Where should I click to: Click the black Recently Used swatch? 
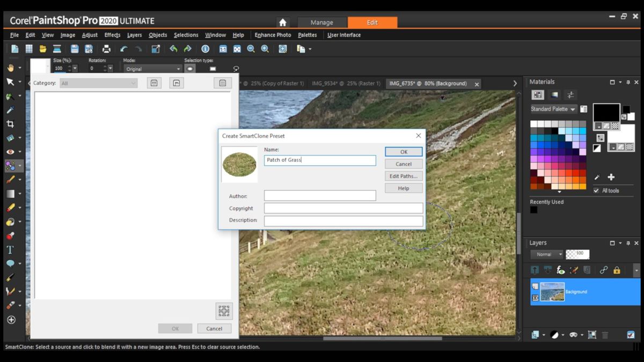534,210
